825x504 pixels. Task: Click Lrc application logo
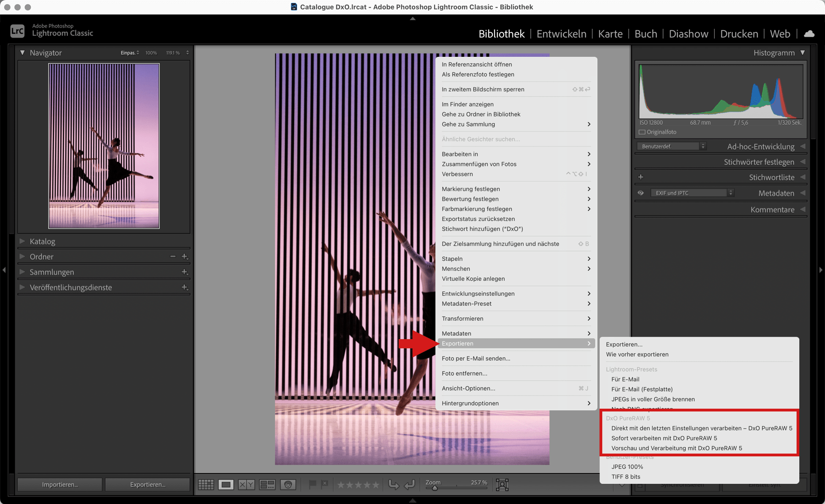pos(17,31)
